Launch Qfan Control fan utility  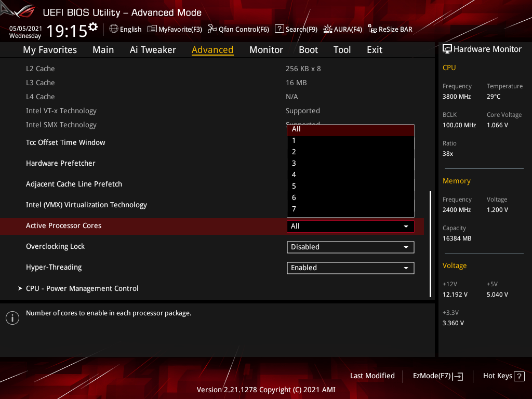(x=238, y=29)
